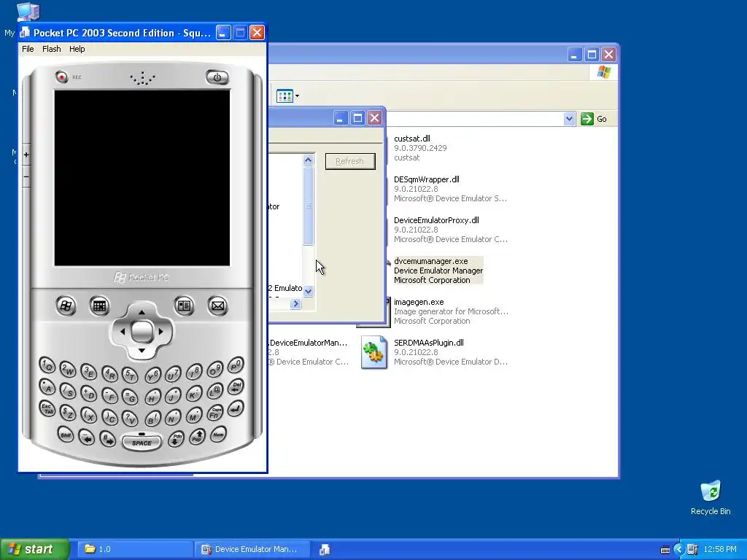Viewport: 747px width, 560px height.
Task: Click the clock showing 12:58 PM
Action: [720, 550]
